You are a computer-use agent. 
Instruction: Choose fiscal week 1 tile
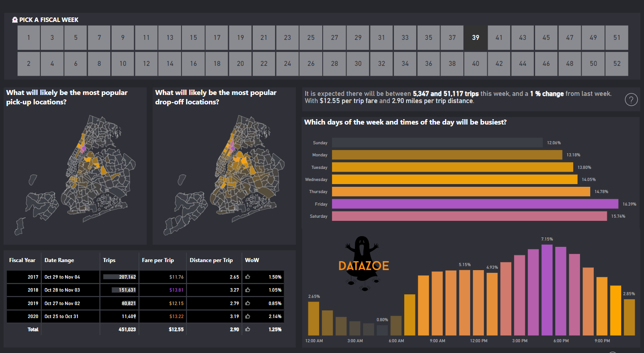[29, 38]
